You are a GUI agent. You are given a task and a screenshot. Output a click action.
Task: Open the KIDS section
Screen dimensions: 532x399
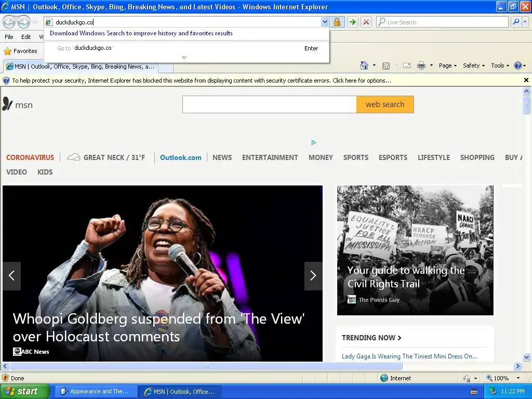pyautogui.click(x=45, y=172)
